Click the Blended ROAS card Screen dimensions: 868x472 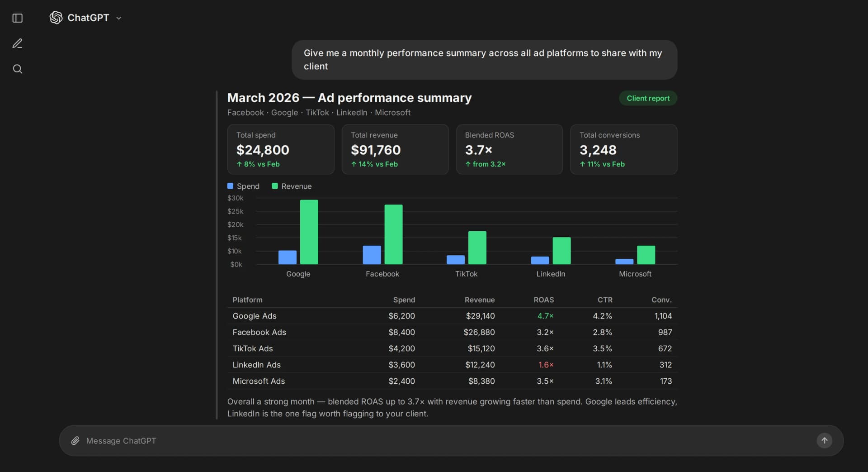509,149
